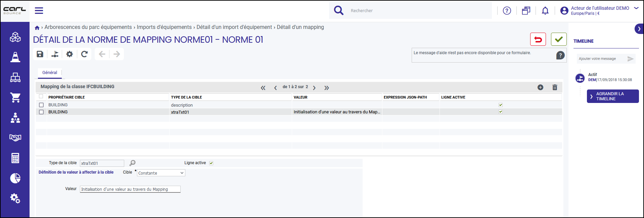The image size is (644, 218).
Task: Go to home via breadcrumb house icon
Action: (x=37, y=28)
